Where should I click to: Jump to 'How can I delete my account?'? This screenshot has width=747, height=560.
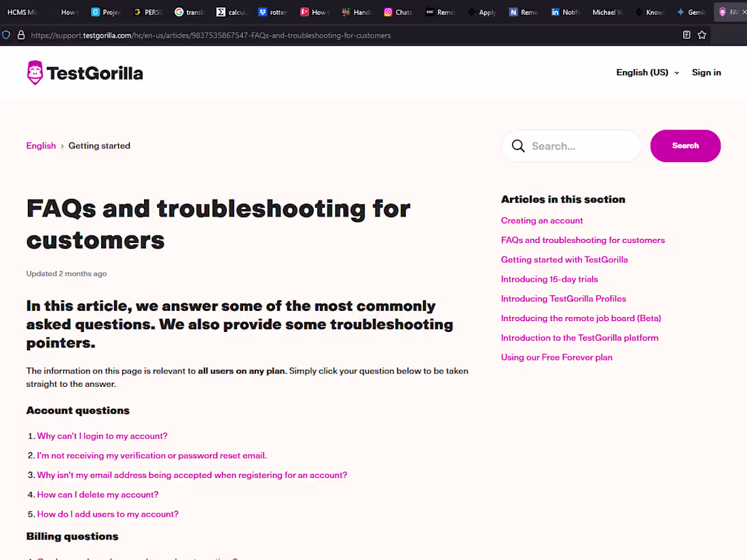(98, 494)
